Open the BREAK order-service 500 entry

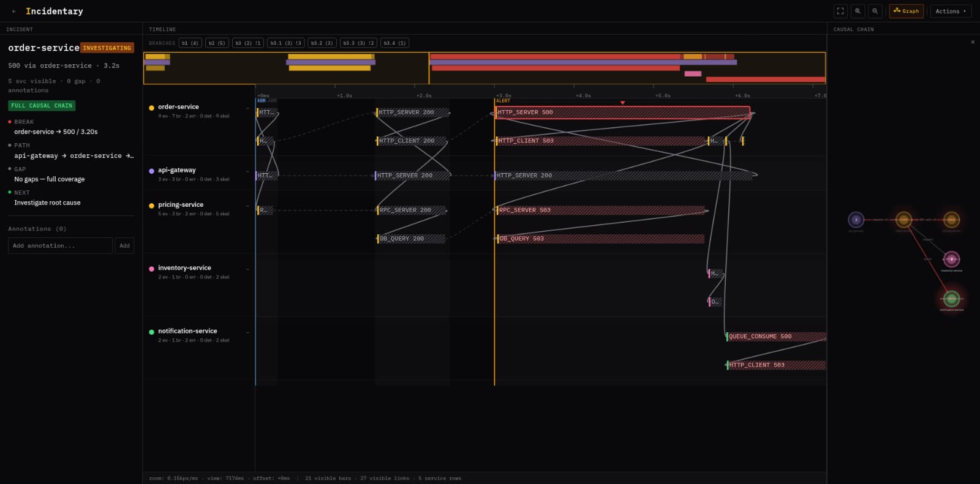[56, 132]
